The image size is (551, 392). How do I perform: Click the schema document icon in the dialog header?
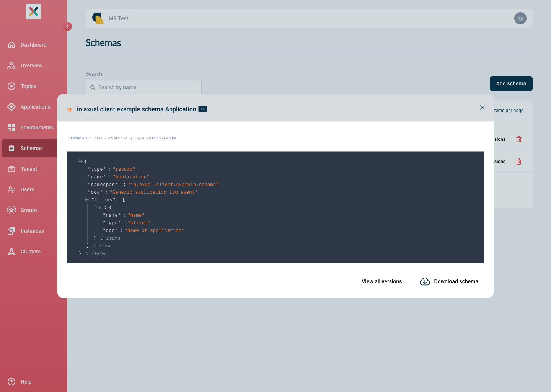tap(69, 109)
